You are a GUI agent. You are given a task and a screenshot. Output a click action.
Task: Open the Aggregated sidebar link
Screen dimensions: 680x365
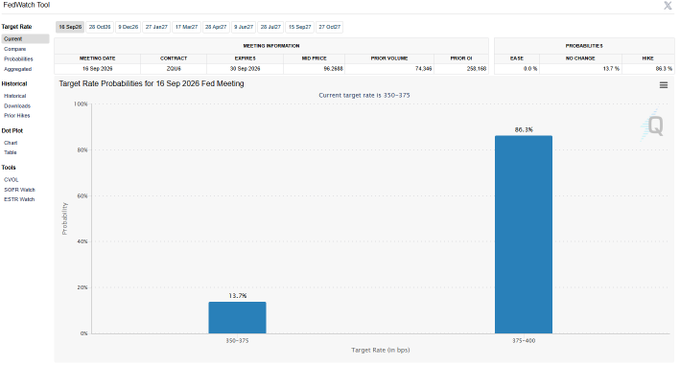point(18,69)
